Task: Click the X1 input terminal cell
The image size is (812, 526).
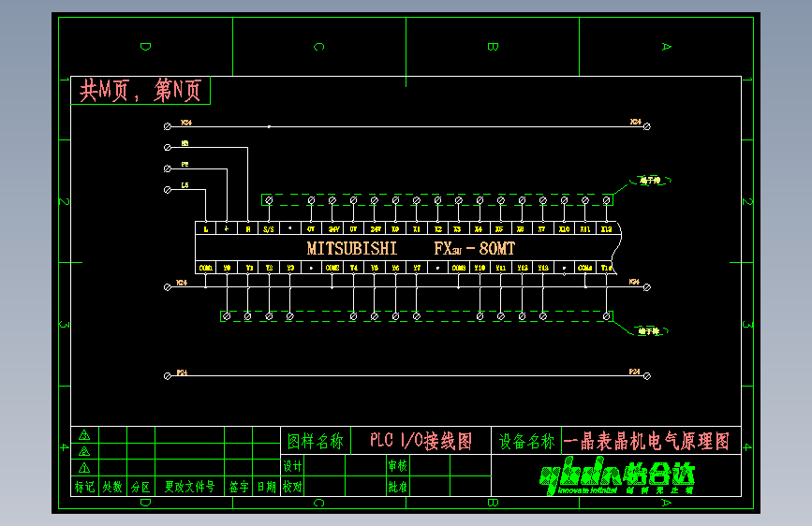Action: 417,228
